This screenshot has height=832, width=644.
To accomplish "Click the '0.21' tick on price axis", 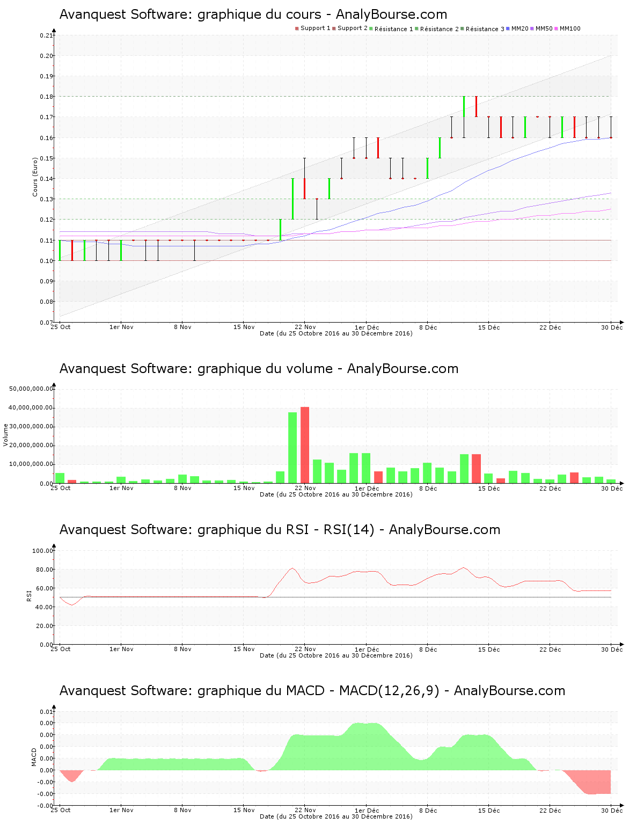I will 47,35.
